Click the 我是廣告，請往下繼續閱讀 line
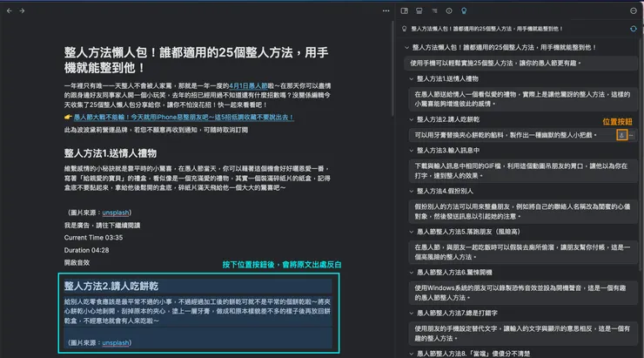The height and width of the screenshot is (358, 644). point(102,226)
